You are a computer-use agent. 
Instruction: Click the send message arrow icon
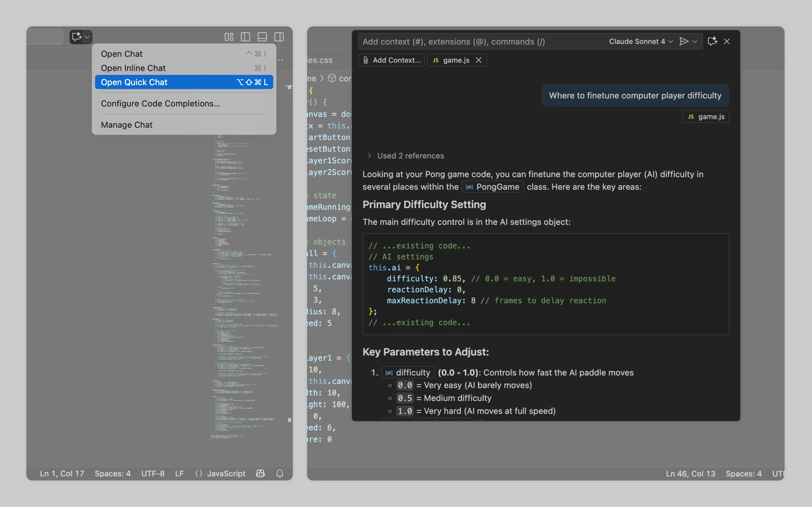click(684, 41)
